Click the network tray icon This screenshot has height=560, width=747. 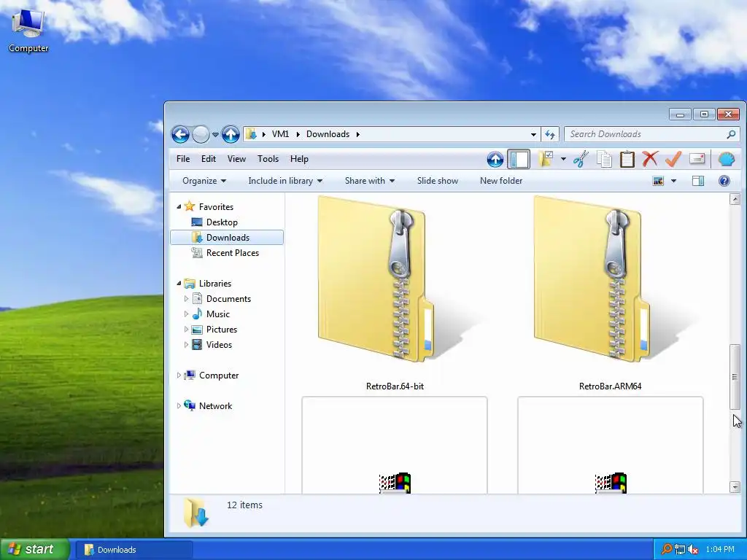(680, 550)
